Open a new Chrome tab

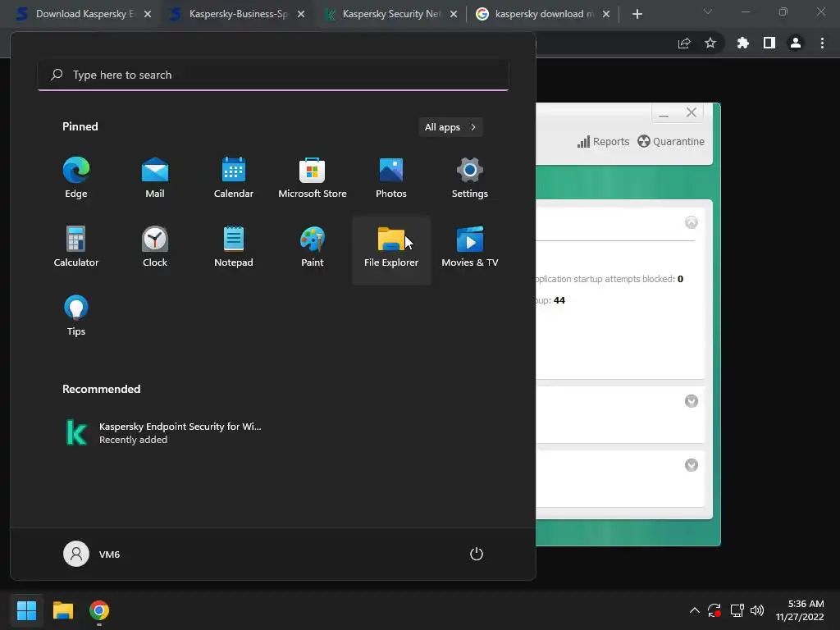637,14
